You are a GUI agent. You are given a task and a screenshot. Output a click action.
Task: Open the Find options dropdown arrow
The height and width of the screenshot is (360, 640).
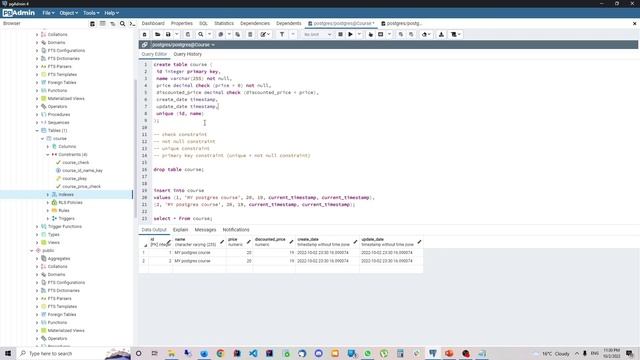209,35
